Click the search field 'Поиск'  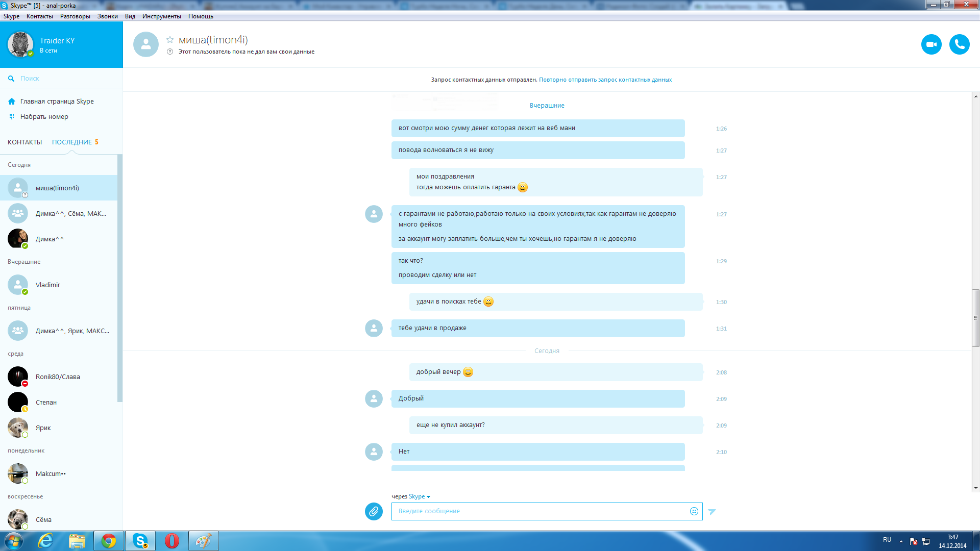click(x=61, y=79)
